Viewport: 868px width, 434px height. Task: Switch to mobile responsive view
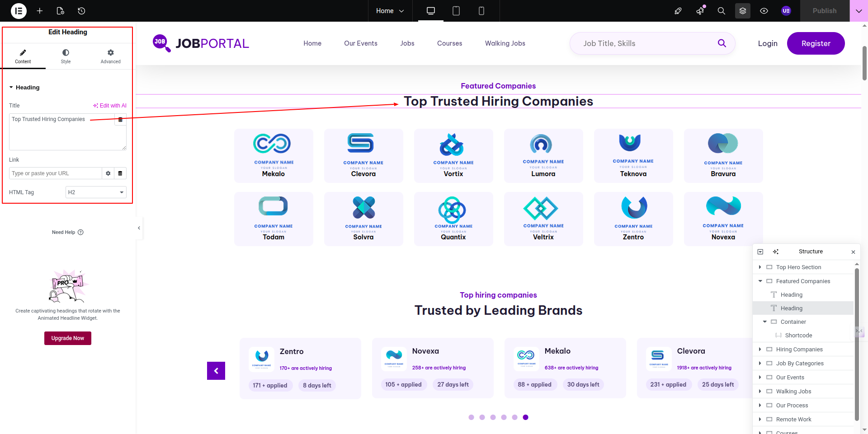(x=481, y=11)
